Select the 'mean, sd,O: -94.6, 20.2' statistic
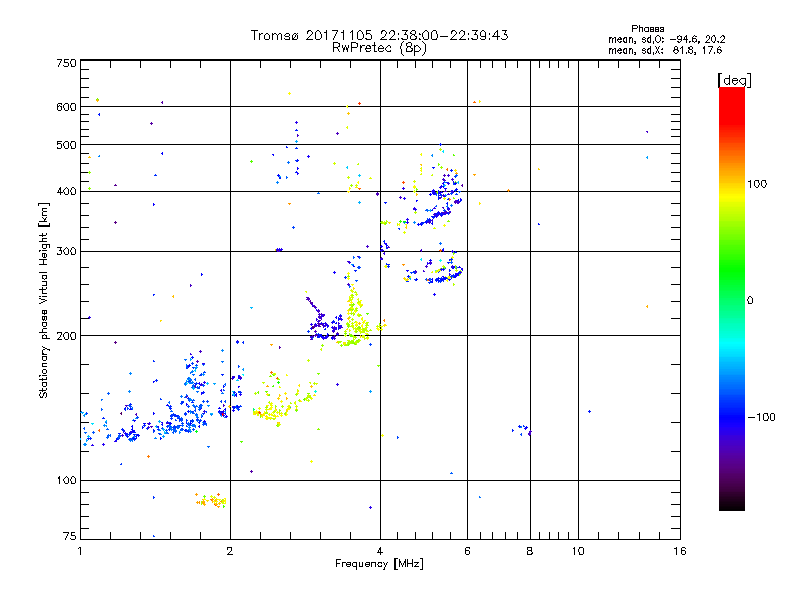This screenshot has height=600, width=800. [x=666, y=39]
